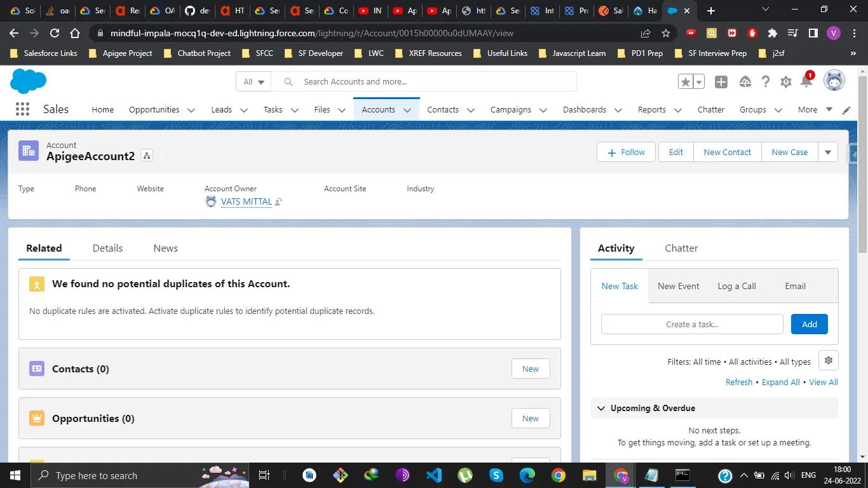This screenshot has width=868, height=488.
Task: Select the New Event activity tab
Action: click(x=679, y=286)
